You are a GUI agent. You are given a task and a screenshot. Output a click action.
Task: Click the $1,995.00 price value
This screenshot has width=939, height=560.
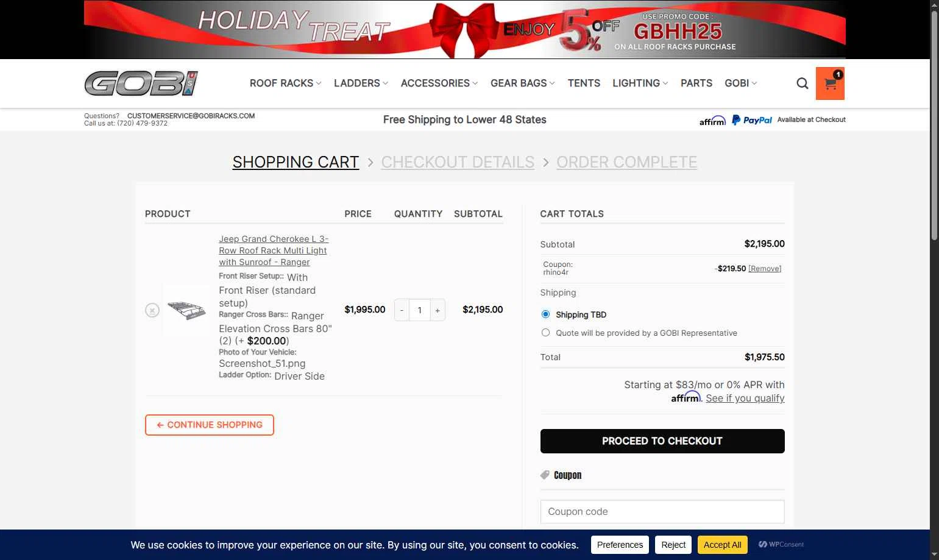pos(365,310)
